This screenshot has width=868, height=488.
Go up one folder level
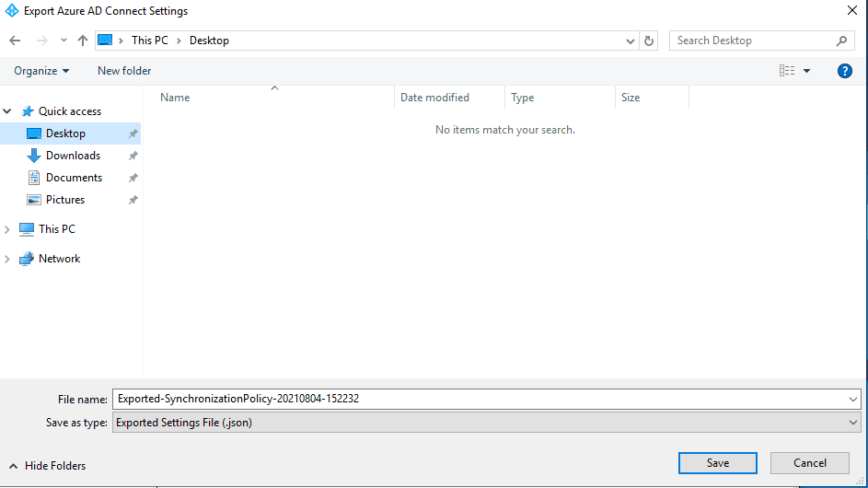coord(83,41)
